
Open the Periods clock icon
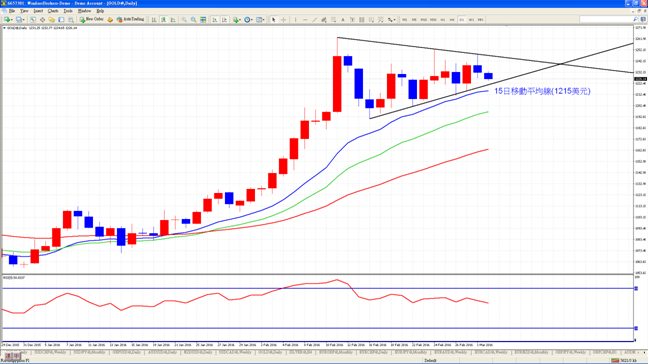point(247,19)
